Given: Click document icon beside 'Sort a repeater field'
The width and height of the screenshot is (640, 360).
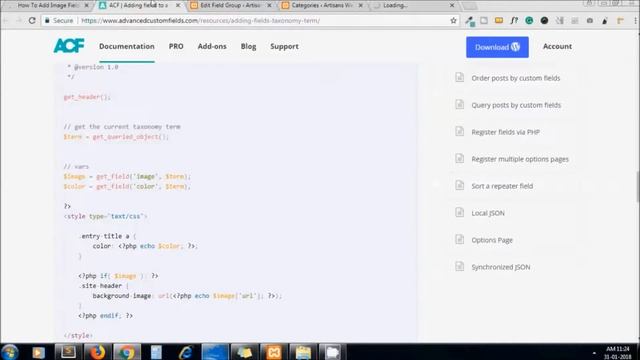Looking at the screenshot, I should (460, 185).
